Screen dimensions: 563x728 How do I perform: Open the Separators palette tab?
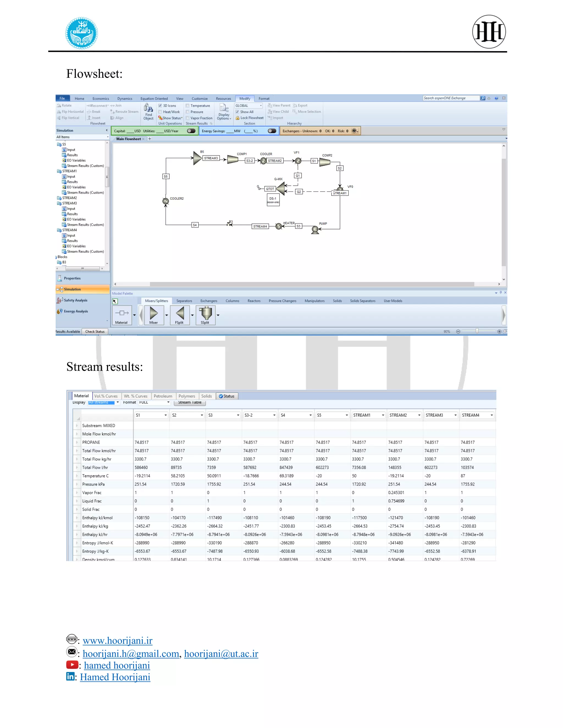[x=184, y=301]
